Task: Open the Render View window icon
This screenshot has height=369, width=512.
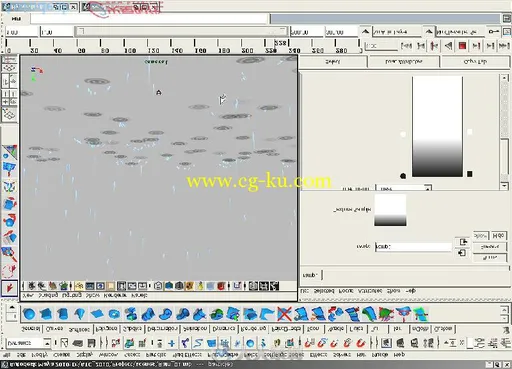Action: pos(386,343)
